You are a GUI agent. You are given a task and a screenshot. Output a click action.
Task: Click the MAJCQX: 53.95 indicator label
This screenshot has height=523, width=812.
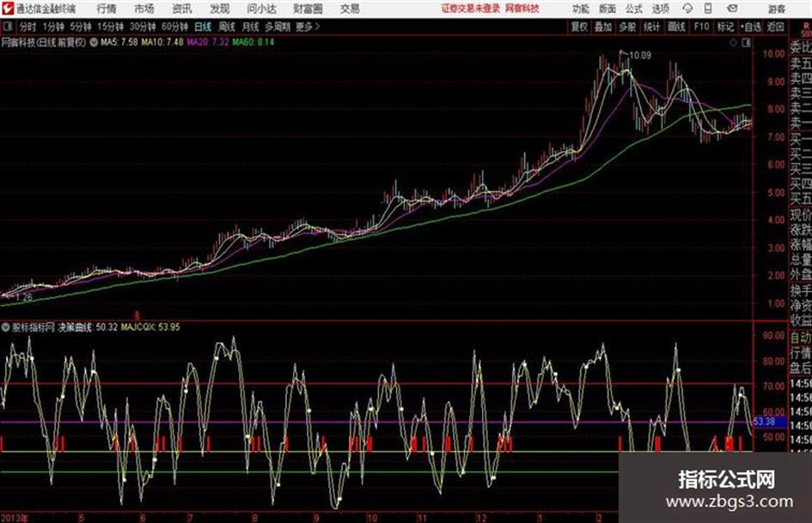150,326
